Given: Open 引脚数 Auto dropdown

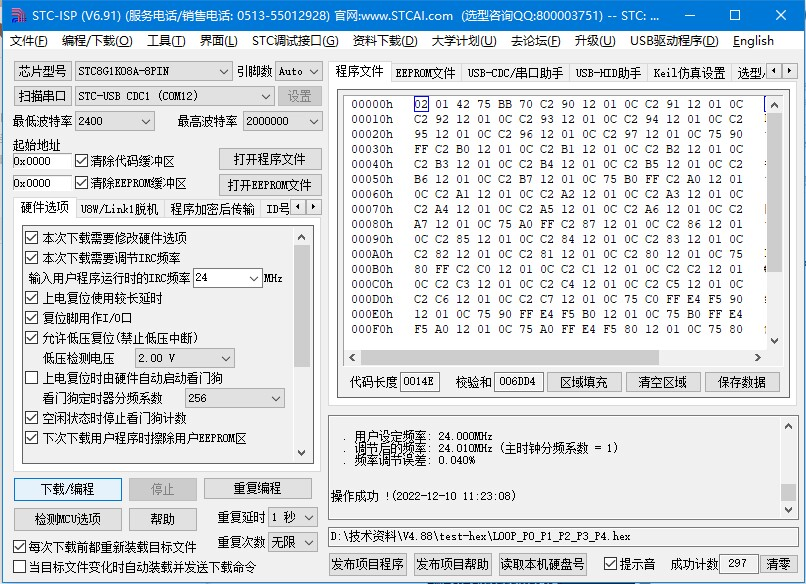Looking at the screenshot, I should 299,71.
